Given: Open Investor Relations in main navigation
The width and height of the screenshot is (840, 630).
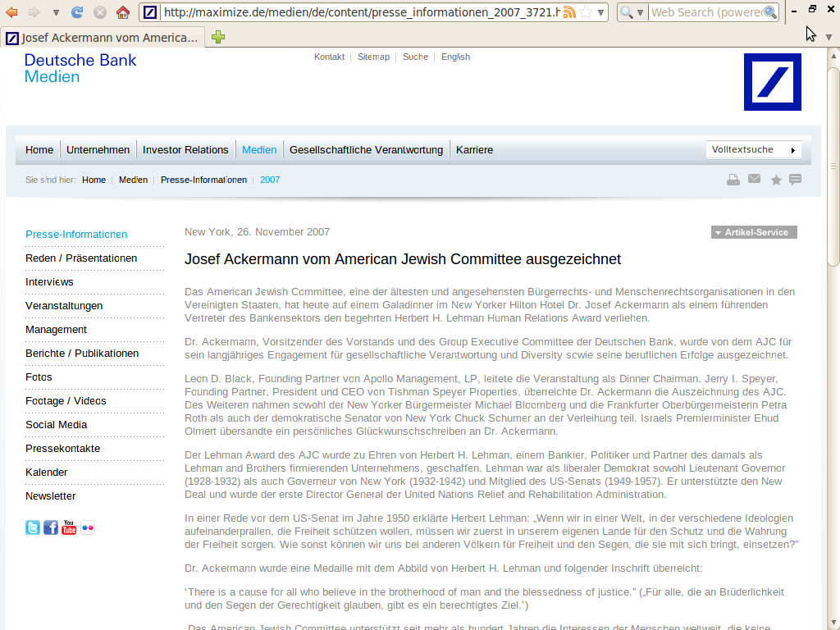Looking at the screenshot, I should (185, 150).
